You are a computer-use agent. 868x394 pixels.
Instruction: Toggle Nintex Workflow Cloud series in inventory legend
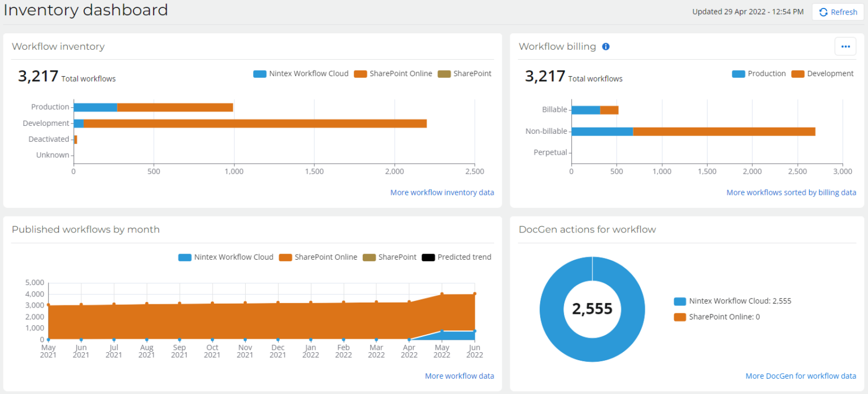click(259, 73)
